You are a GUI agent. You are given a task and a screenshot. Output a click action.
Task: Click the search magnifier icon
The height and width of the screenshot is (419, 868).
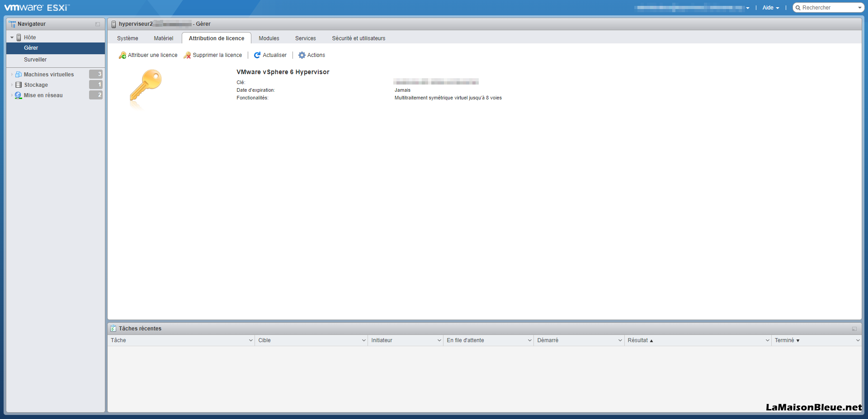pyautogui.click(x=798, y=8)
